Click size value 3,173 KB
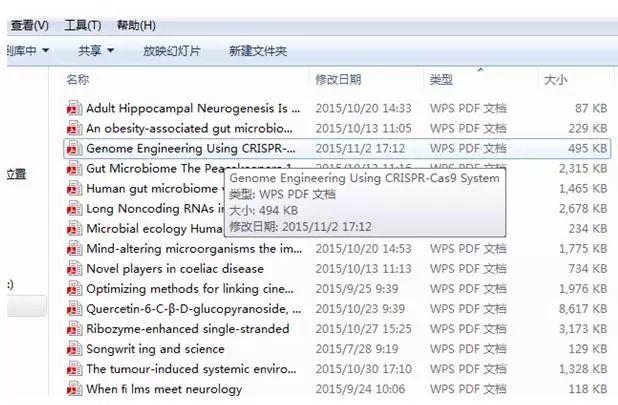618x405 pixels. pos(583,329)
